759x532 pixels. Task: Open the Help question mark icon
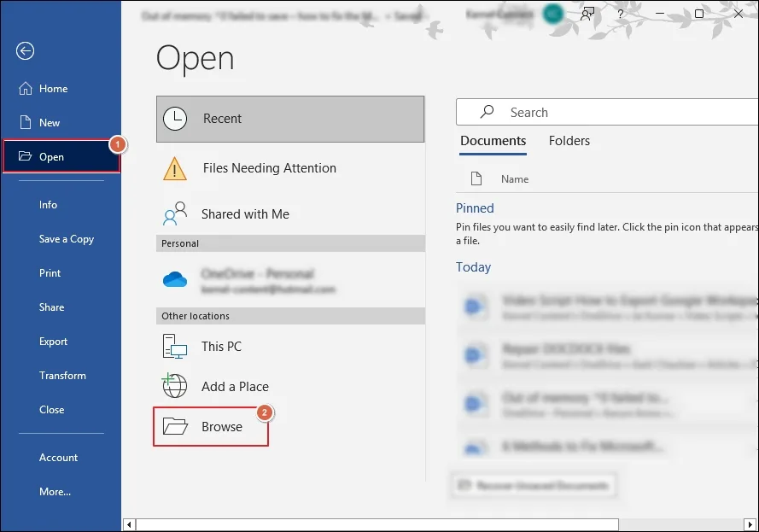620,14
